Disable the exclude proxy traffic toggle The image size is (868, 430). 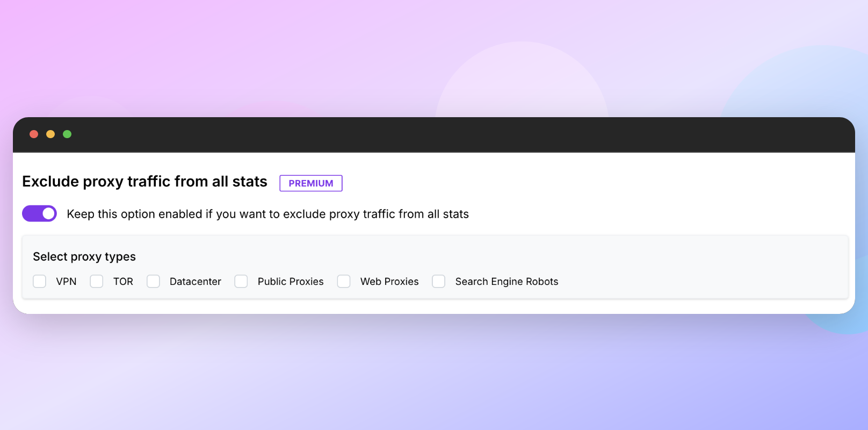39,213
